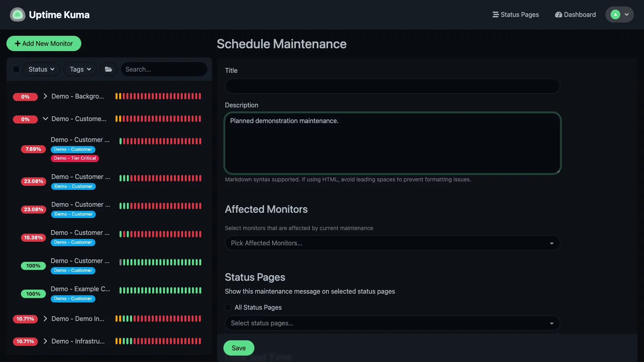Select the Demo - Tier Critical tag

point(75,158)
